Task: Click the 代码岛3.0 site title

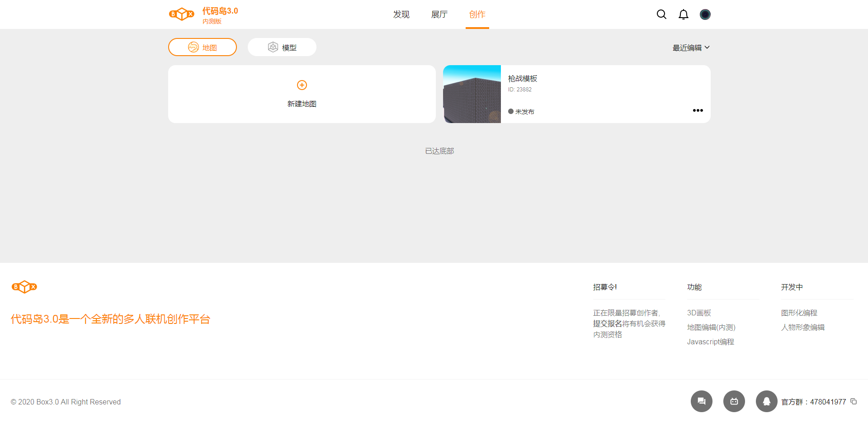Action: (x=220, y=11)
